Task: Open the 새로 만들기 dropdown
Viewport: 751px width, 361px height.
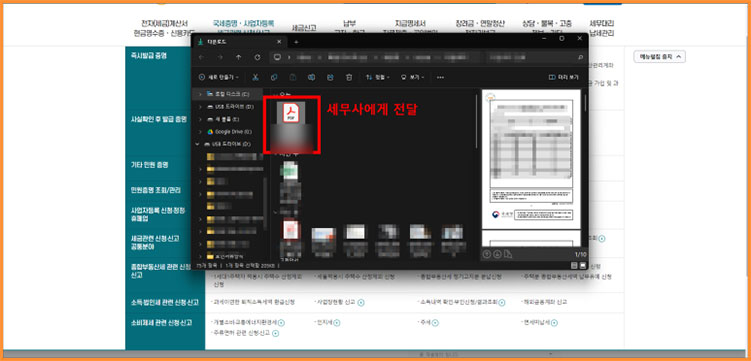Action: point(219,77)
